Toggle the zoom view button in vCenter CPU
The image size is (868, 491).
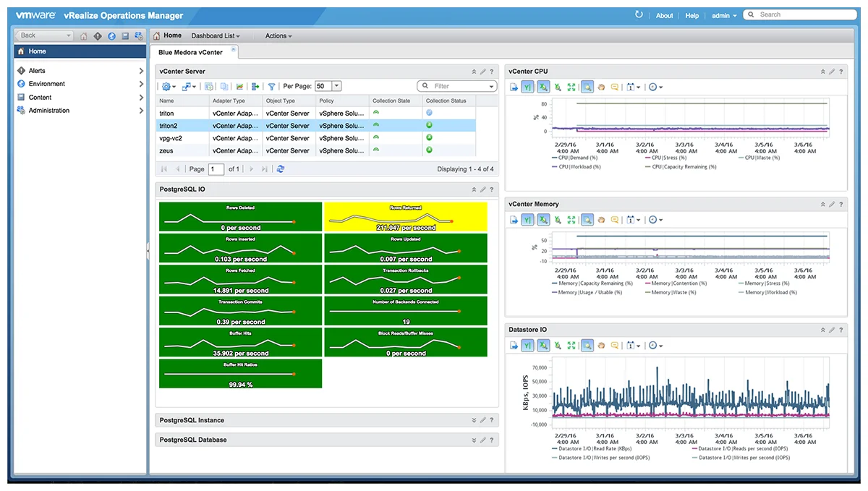[x=587, y=87]
